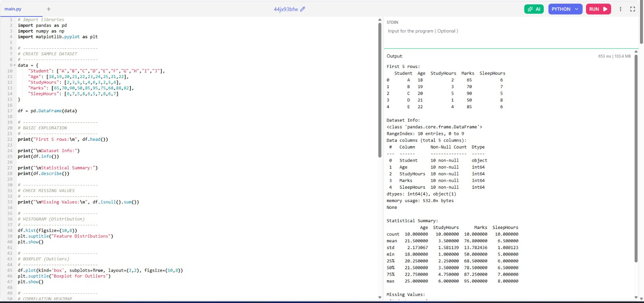
Task: Run the Python program
Action: (598, 9)
